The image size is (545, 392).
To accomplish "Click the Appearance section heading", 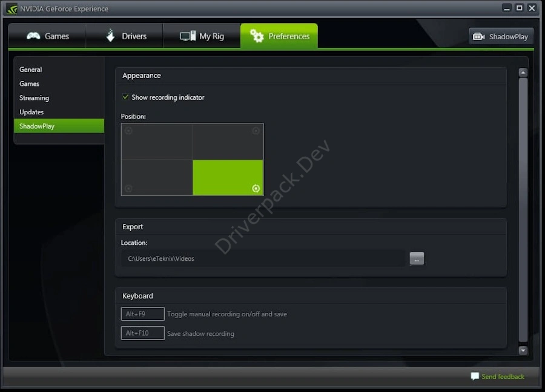I will pyautogui.click(x=142, y=76).
